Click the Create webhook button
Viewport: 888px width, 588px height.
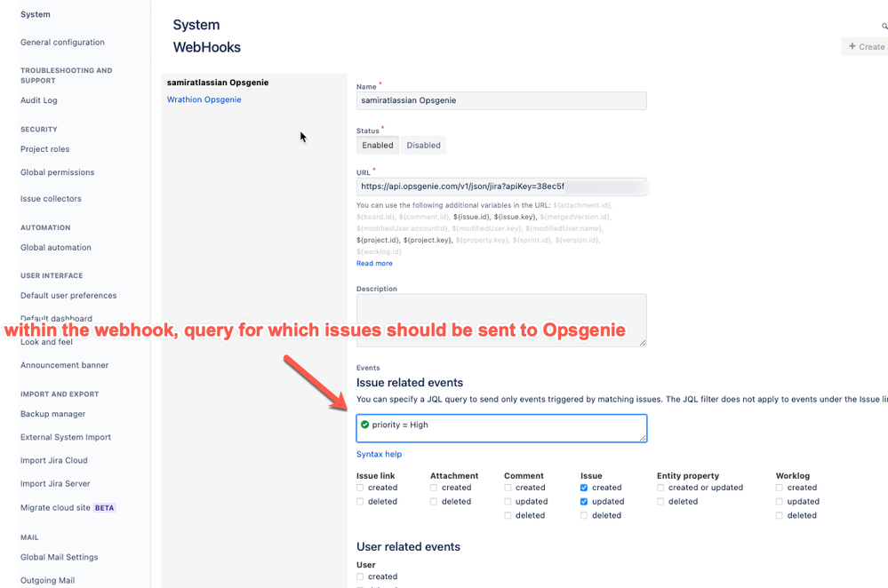(x=866, y=47)
